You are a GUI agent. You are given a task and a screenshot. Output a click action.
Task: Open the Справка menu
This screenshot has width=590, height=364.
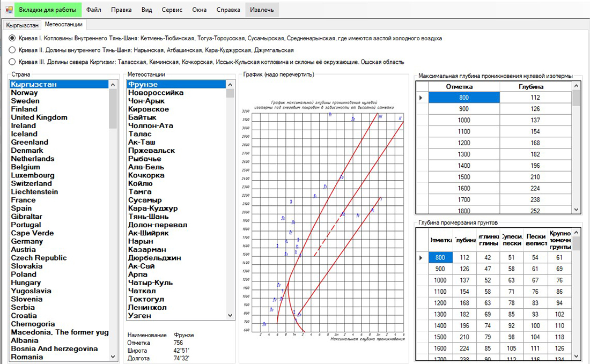tap(228, 10)
